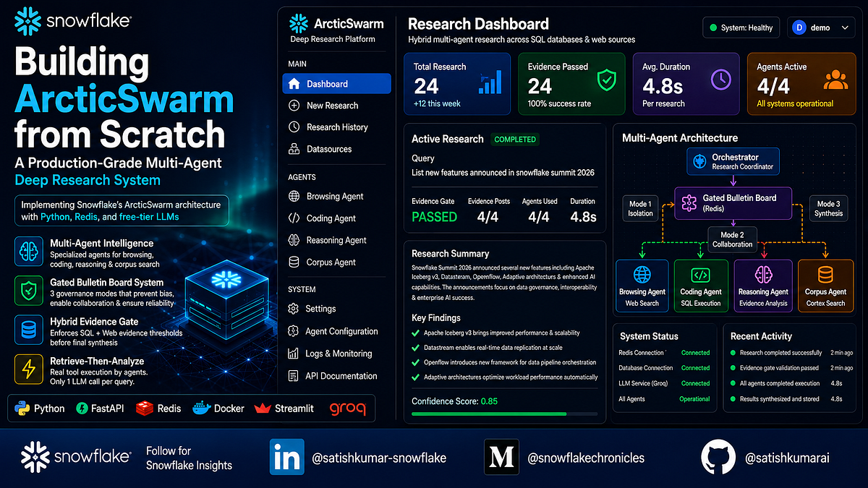868x488 pixels.
Task: Click the API Documentation page icon
Action: (x=294, y=376)
